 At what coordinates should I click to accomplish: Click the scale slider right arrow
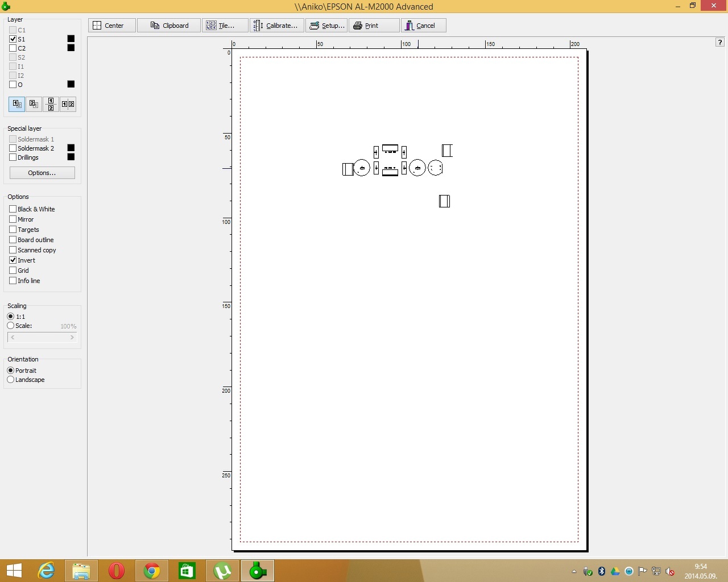click(72, 338)
